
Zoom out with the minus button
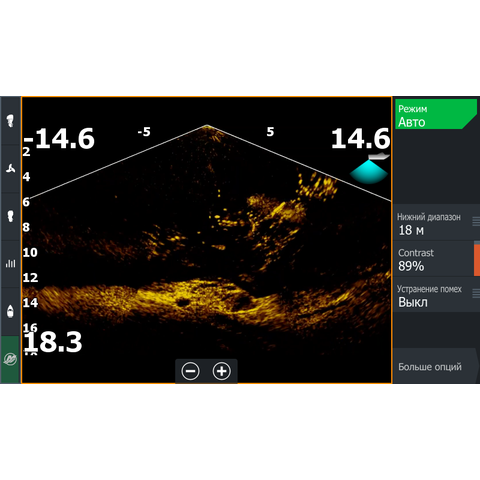click(x=191, y=371)
